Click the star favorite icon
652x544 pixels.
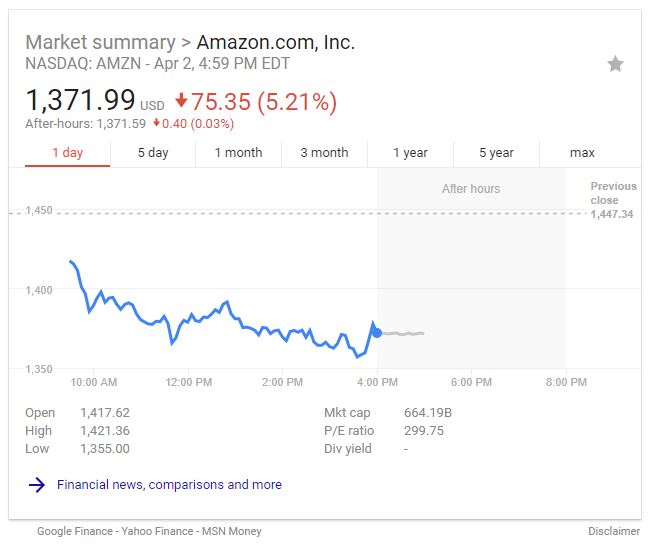click(x=615, y=64)
